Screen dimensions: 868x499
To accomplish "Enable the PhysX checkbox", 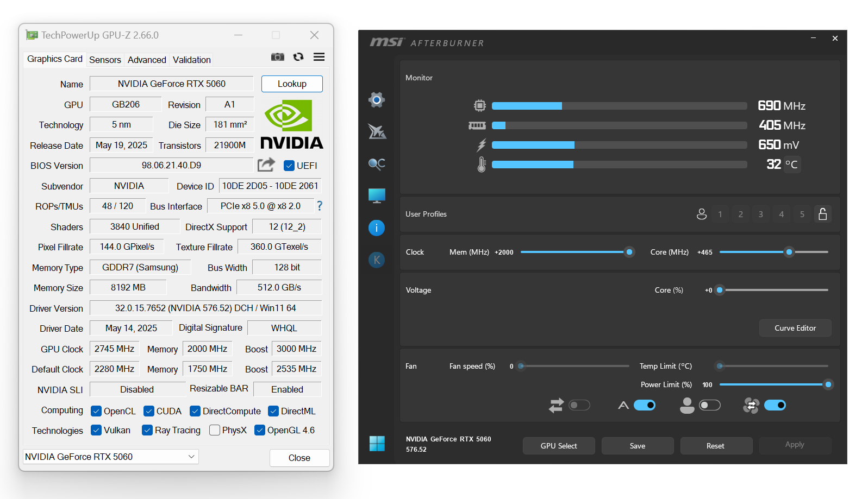I will pos(215,430).
